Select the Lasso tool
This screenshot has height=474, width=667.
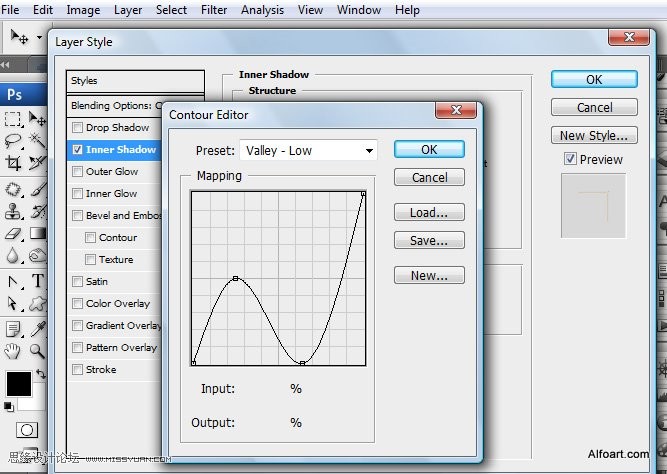coord(13,141)
